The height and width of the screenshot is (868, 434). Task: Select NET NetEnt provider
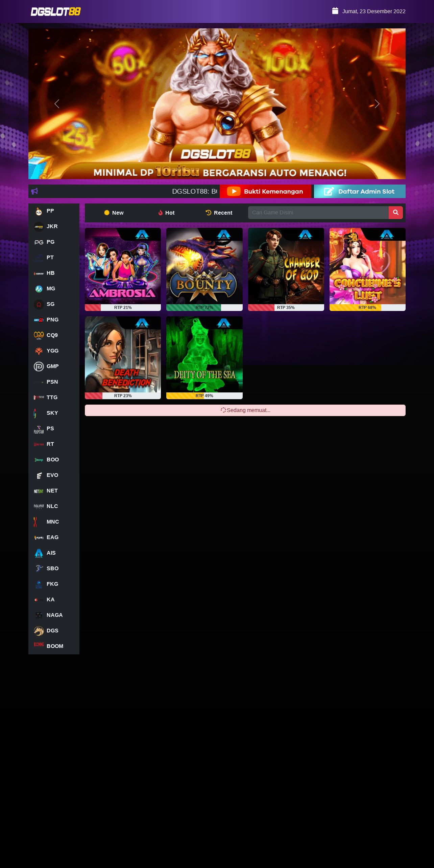(54, 491)
